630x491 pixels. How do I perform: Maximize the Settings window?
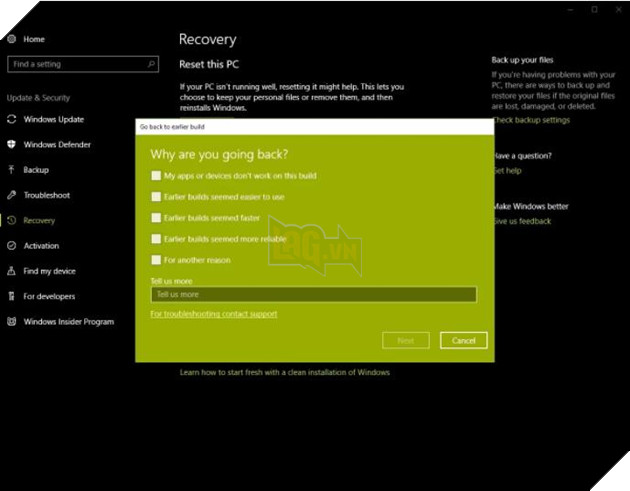(x=595, y=10)
